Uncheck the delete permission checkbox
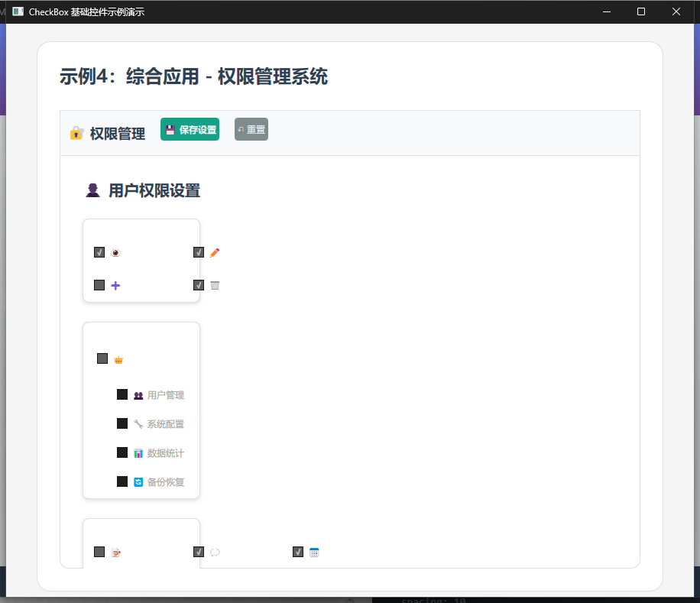 click(199, 284)
